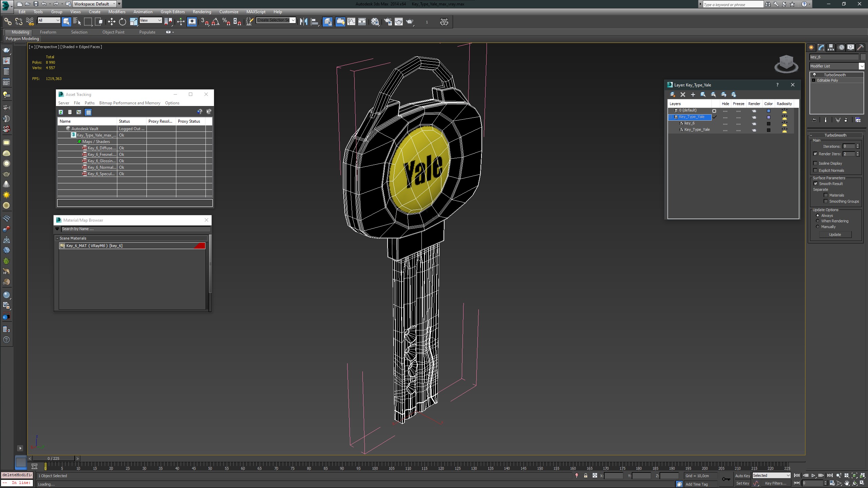Click the Set Key button
The width and height of the screenshot is (868, 488).
742,484
